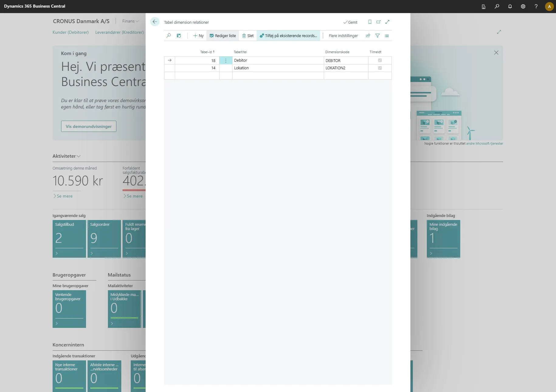Image resolution: width=556 pixels, height=392 pixels.
Task: Select the row arrow for table 18
Action: coord(170,60)
